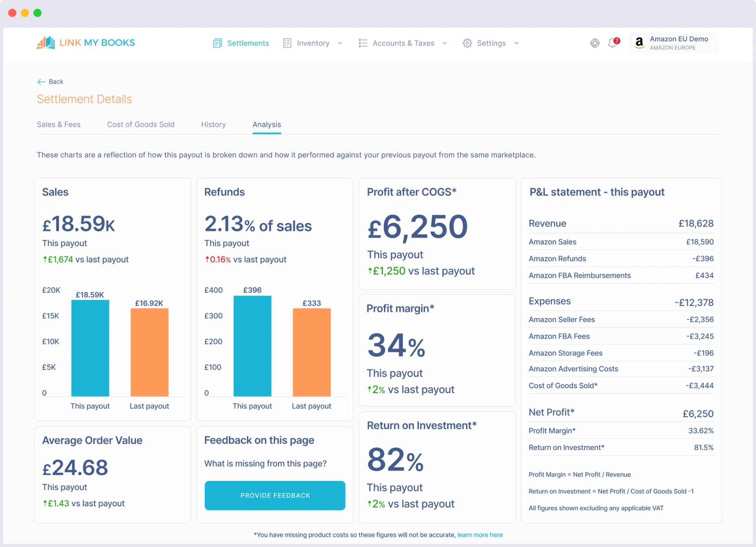Open the help lifebuoy icon
The width and height of the screenshot is (756, 547).
(595, 43)
